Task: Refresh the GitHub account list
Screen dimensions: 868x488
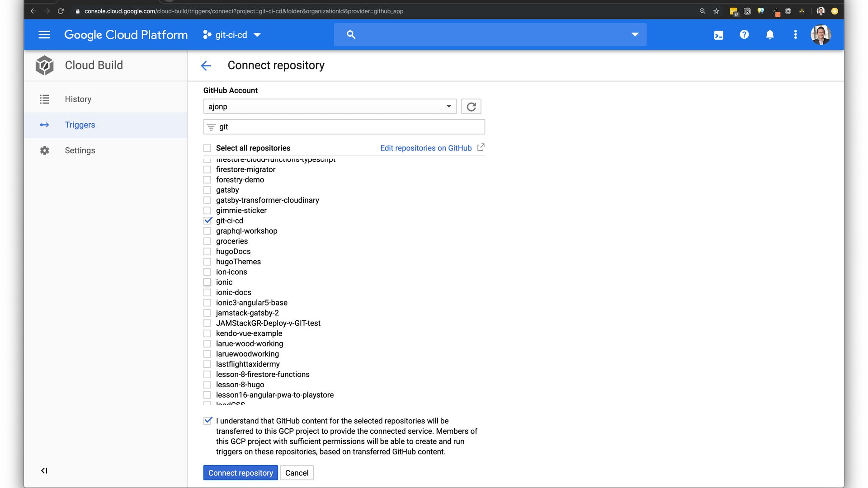Action: coord(471,107)
